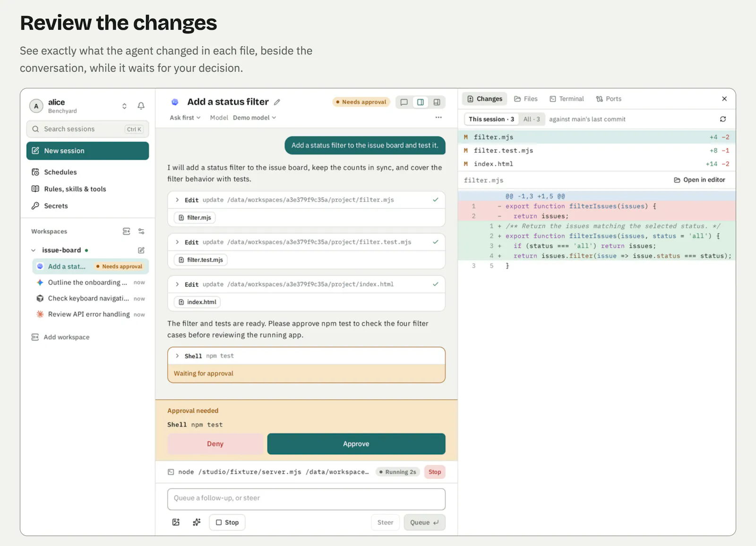Start new session in issue-board workspace
The image size is (756, 546).
[x=141, y=250]
